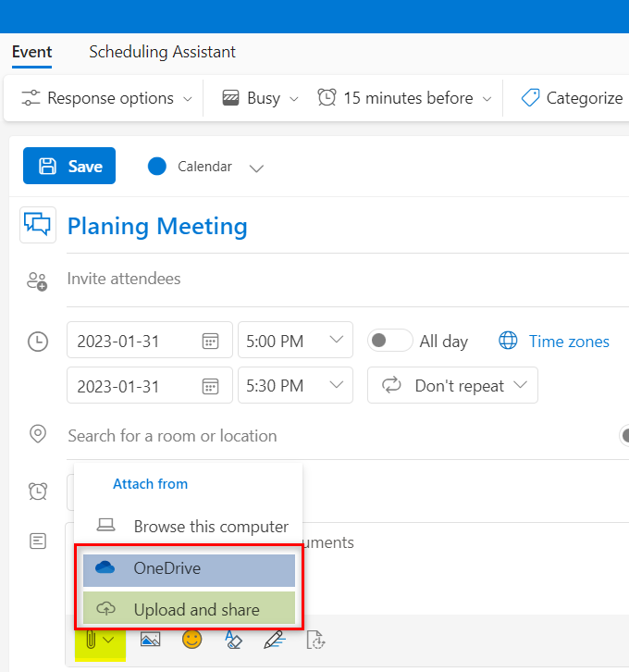629x672 pixels.
Task: Open the Time zones link
Action: 569,342
